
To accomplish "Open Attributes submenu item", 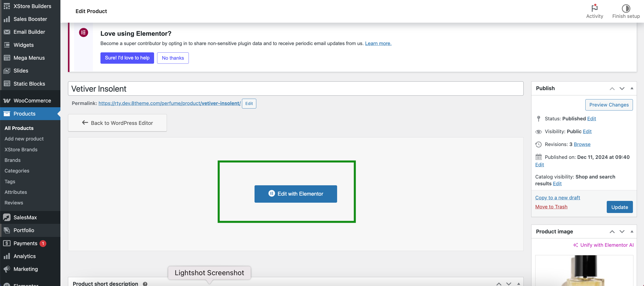I will pyautogui.click(x=16, y=192).
